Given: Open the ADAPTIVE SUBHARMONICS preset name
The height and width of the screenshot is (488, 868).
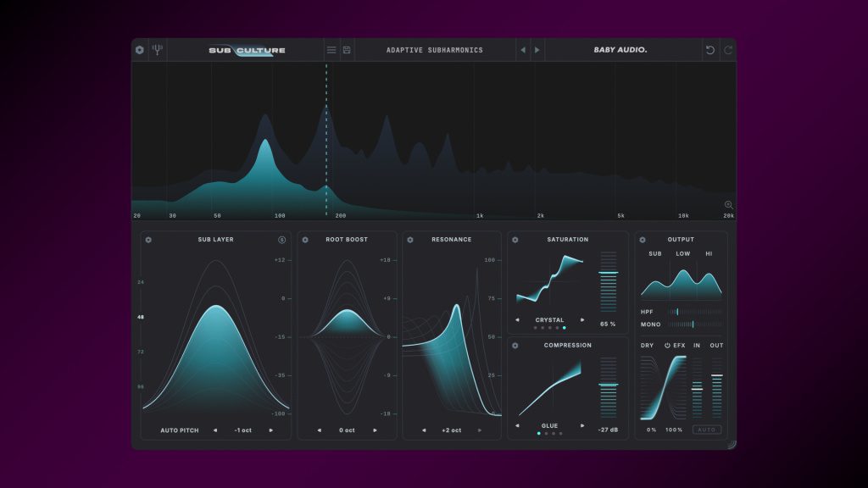Looking at the screenshot, I should point(435,50).
